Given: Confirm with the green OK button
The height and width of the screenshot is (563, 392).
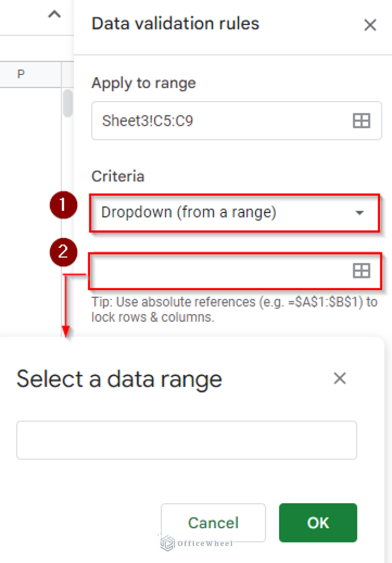Looking at the screenshot, I should click(317, 523).
